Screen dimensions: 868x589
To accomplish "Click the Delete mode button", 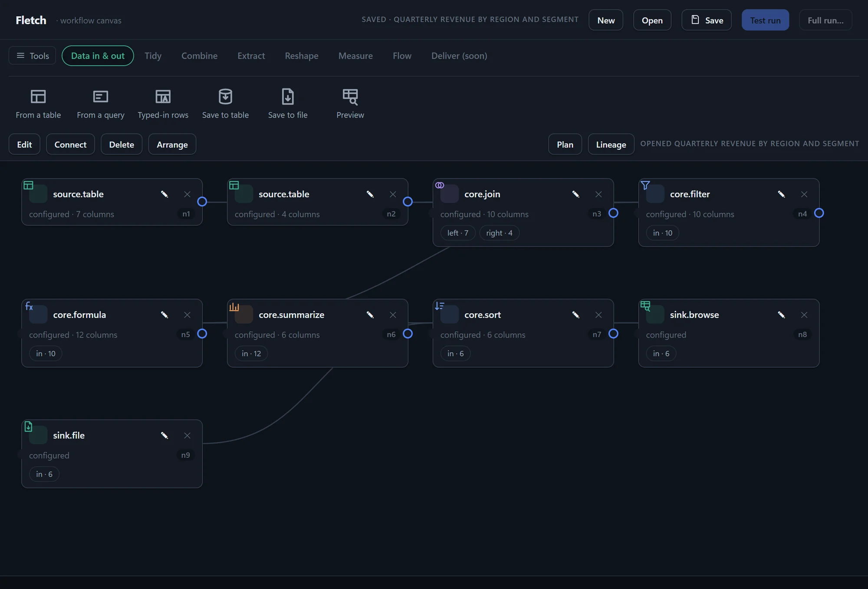I will click(122, 144).
